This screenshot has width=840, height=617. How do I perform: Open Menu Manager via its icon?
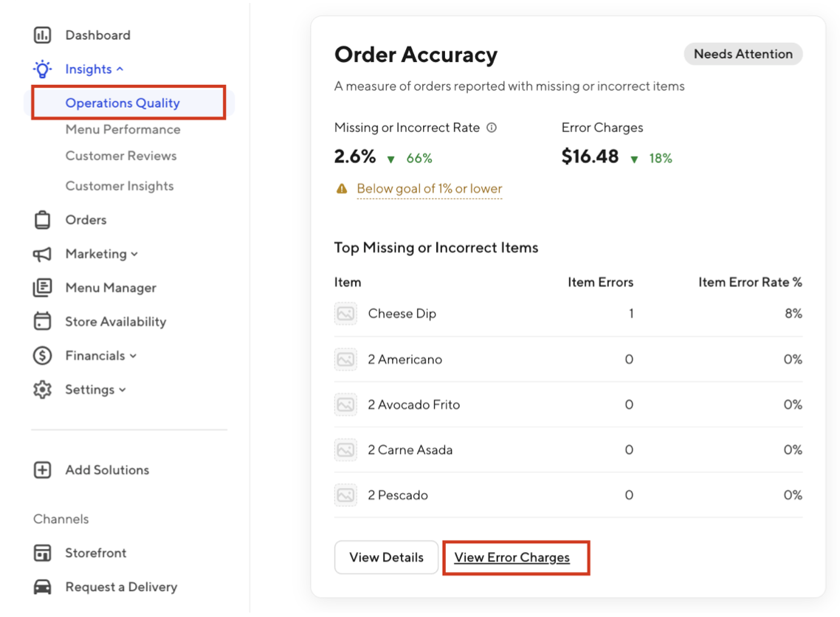(x=42, y=287)
